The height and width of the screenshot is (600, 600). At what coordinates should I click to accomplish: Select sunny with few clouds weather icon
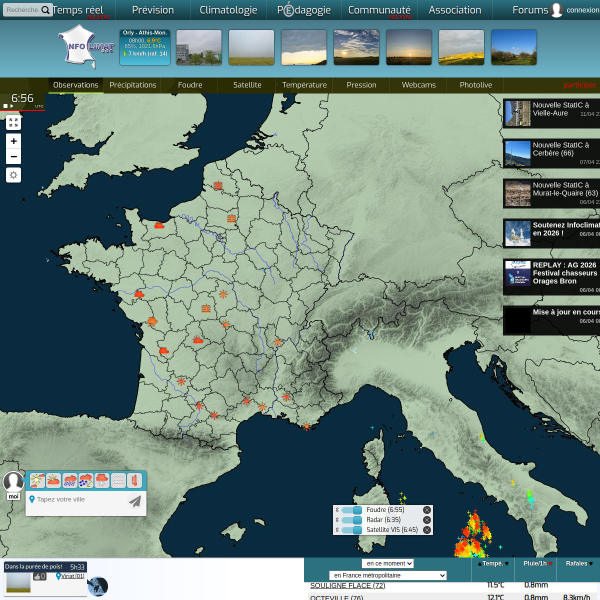coord(37,480)
